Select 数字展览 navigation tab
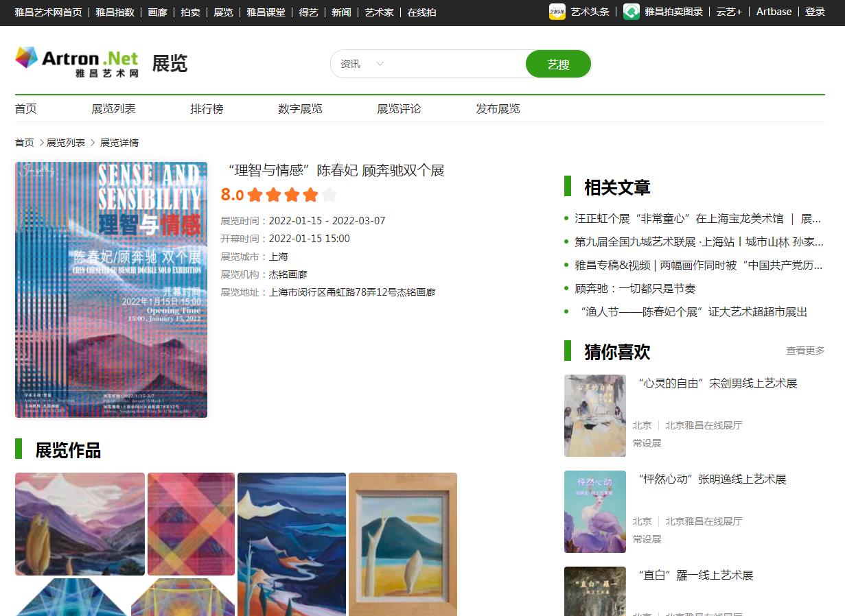The image size is (845, 616). tap(300, 108)
